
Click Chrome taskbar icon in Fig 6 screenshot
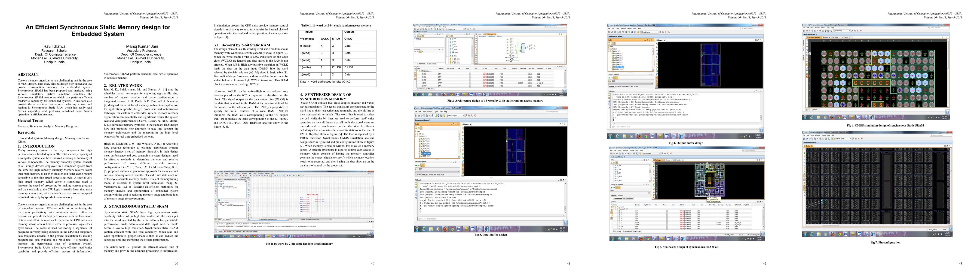click(839, 117)
